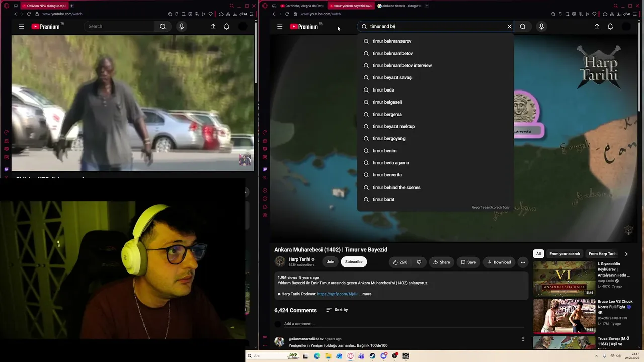This screenshot has height=362, width=644.
Task: Subscribe to Harp Tarihi channel
Action: pos(354,262)
